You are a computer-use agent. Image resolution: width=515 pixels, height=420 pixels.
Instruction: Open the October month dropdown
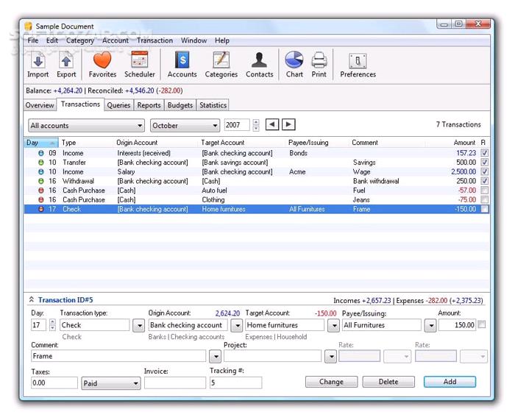click(x=185, y=126)
